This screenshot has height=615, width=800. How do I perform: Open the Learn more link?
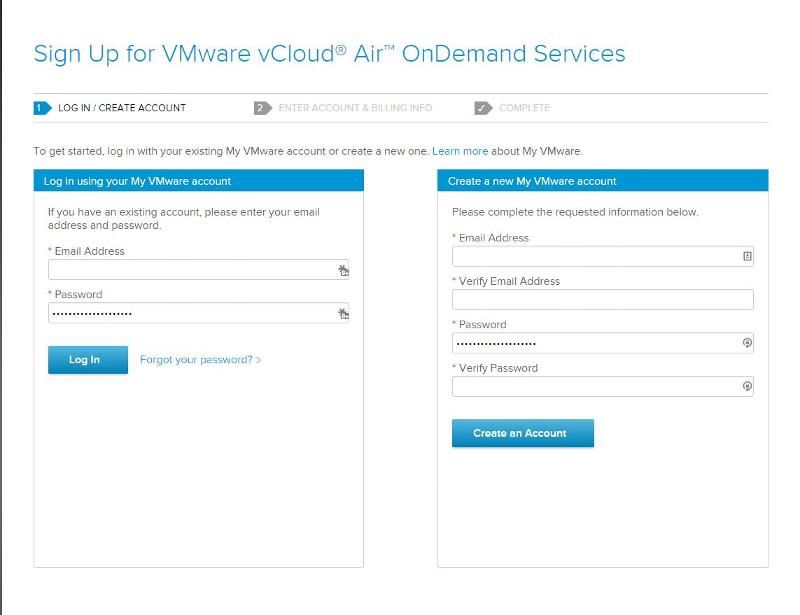(460, 151)
